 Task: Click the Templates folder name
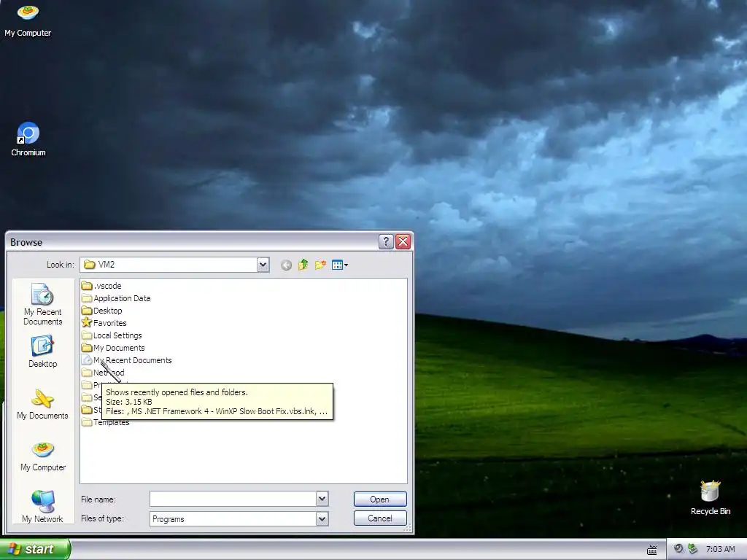coord(112,422)
